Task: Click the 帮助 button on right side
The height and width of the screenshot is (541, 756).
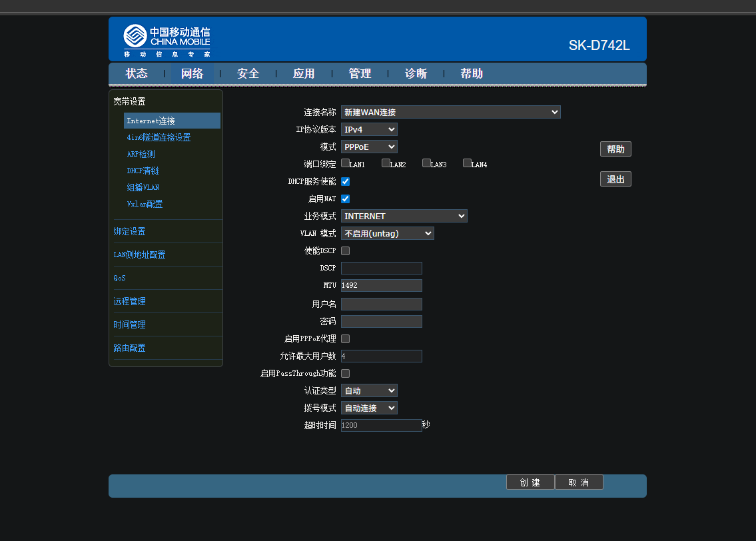Action: pos(615,149)
